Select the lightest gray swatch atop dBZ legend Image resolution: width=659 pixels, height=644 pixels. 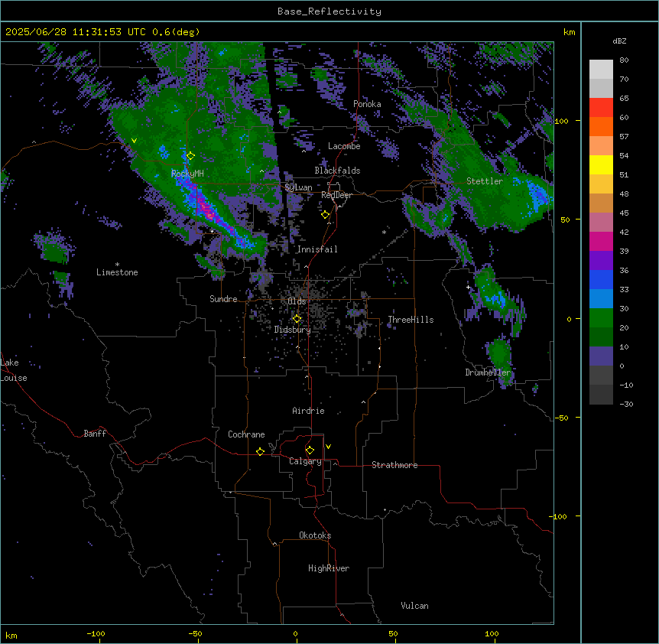click(x=601, y=70)
